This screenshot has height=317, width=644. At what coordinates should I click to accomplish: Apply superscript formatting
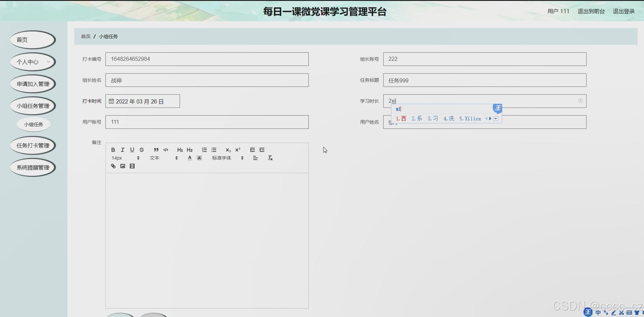point(238,150)
